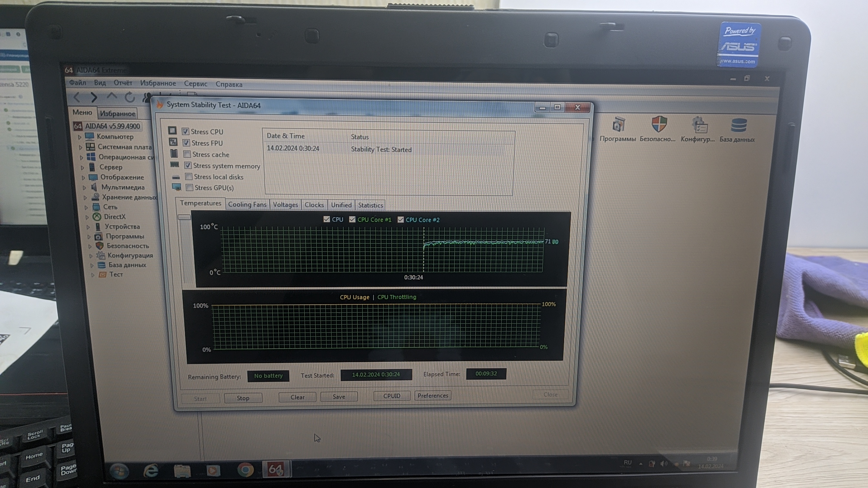This screenshot has height=488, width=868.
Task: Open the Избранное sidebar tab
Action: click(x=117, y=114)
